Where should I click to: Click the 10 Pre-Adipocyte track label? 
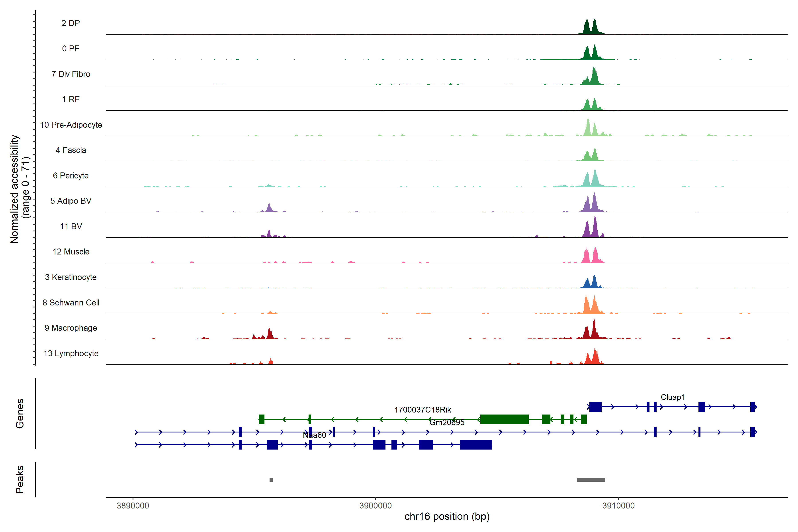[71, 125]
